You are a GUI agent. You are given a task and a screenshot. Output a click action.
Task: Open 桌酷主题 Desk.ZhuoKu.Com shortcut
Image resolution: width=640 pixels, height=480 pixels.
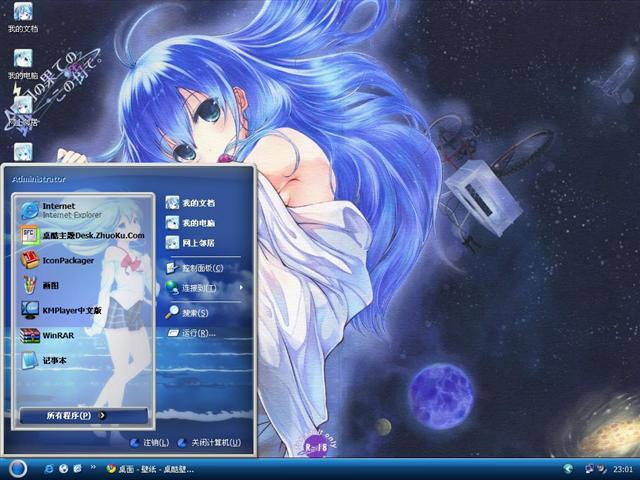tap(90, 236)
